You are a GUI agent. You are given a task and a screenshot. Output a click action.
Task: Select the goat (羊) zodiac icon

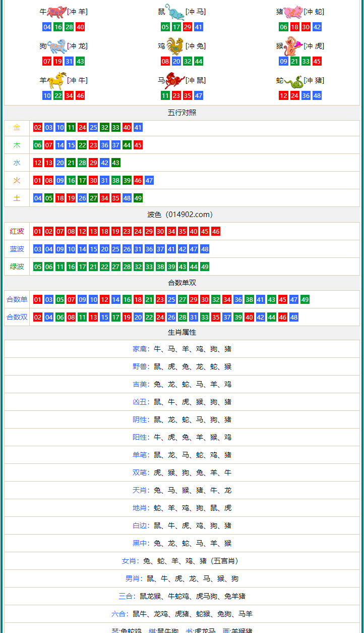[x=56, y=81]
